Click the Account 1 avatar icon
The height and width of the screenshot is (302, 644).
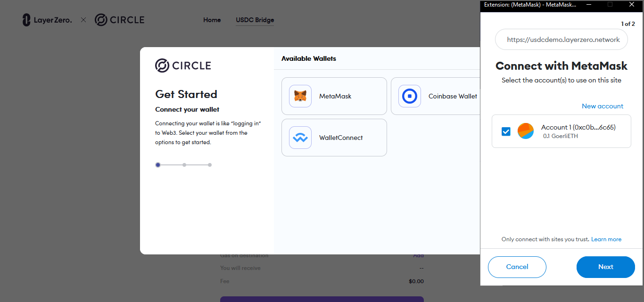click(x=525, y=131)
